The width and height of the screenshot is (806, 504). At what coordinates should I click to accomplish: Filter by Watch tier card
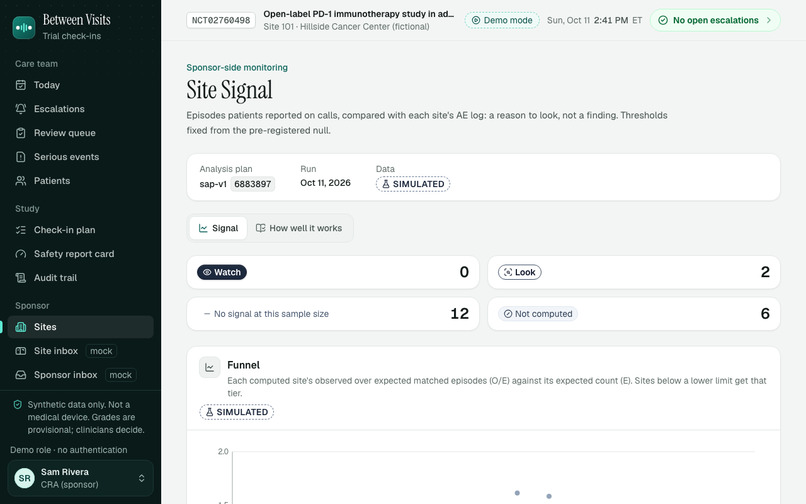click(333, 272)
